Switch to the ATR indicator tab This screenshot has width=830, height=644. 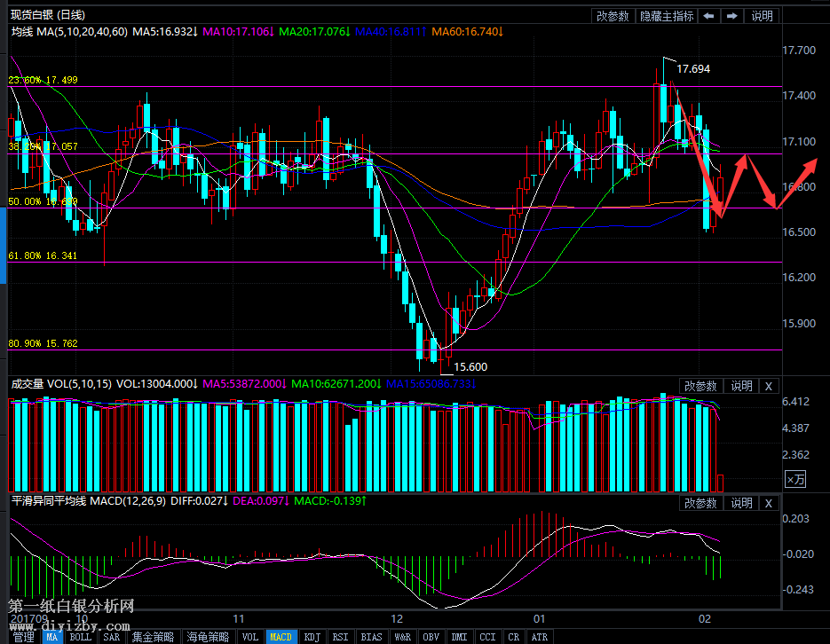(538, 637)
